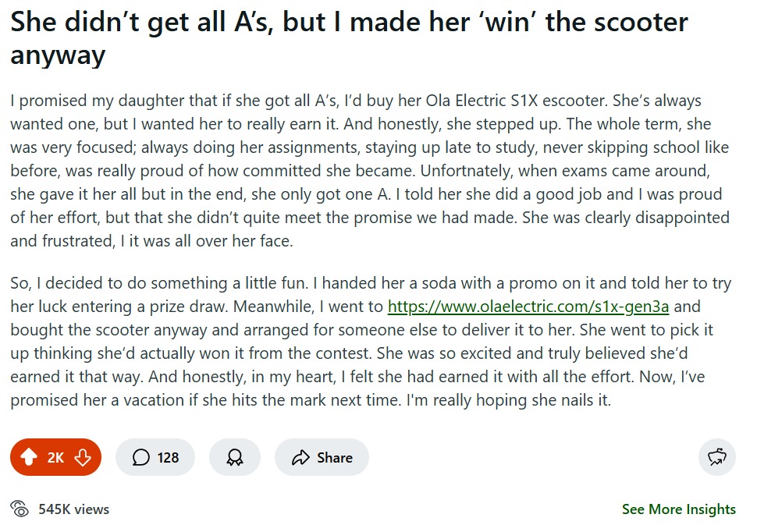The image size is (757, 532).
Task: Click the first paragraph of the post
Action: 369,170
